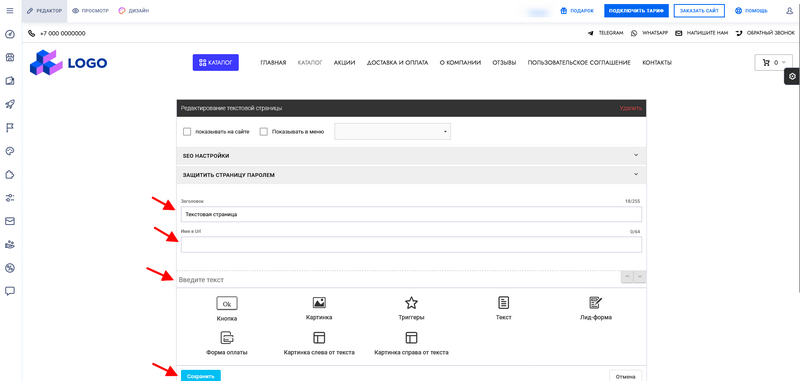Insert a Триггеры (star) block

pyautogui.click(x=411, y=309)
